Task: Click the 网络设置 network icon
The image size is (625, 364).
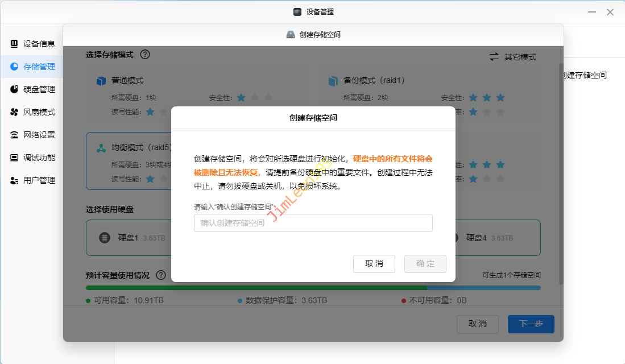Action: (x=14, y=135)
